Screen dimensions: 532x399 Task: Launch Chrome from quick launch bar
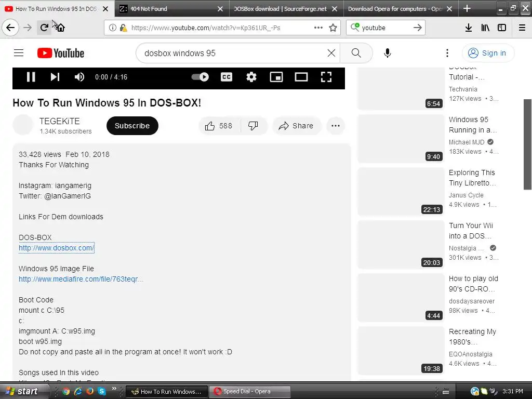click(x=66, y=391)
